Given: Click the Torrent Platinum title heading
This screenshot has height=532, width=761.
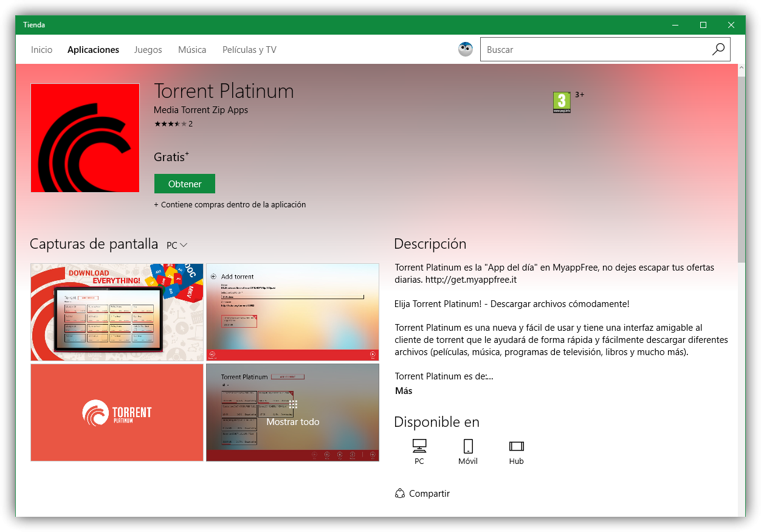Looking at the screenshot, I should (x=224, y=91).
